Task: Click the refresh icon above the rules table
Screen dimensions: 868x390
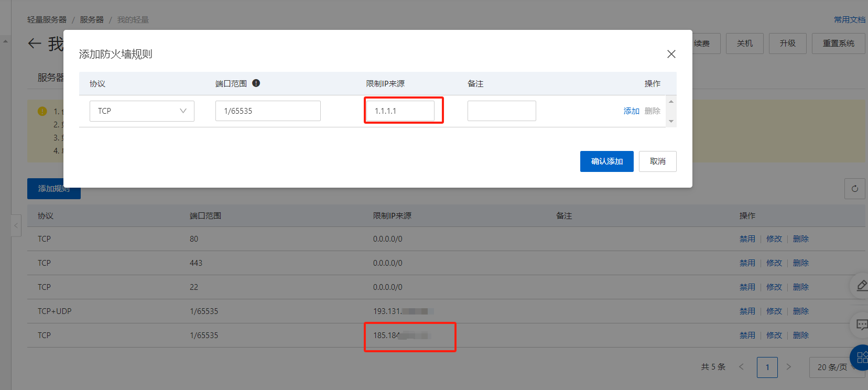Action: click(854, 189)
